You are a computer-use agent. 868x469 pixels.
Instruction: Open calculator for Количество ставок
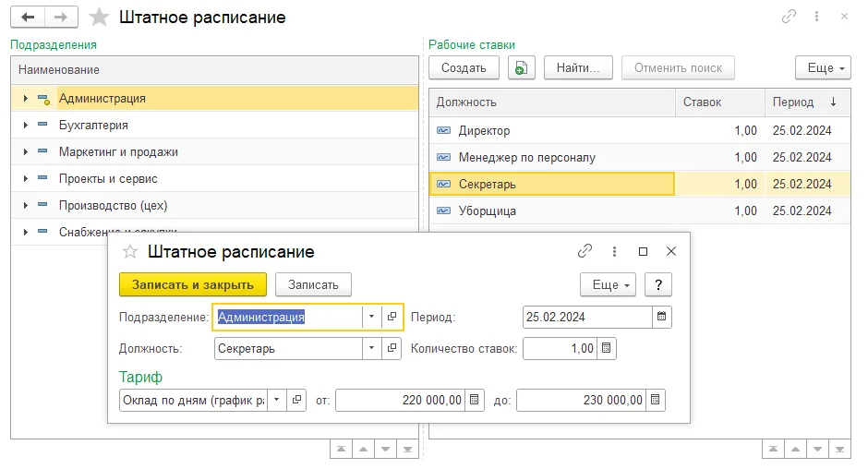(606, 348)
